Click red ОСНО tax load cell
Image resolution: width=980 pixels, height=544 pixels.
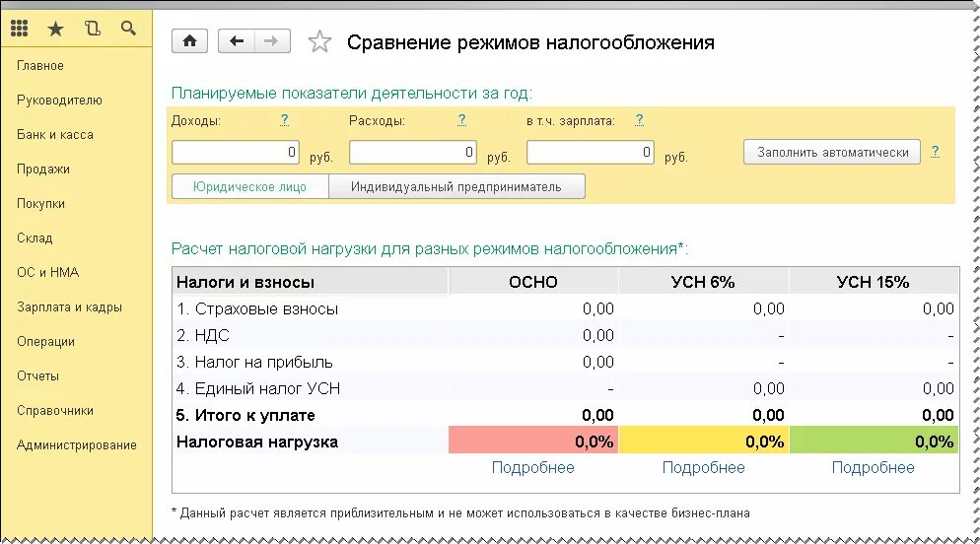coord(533,441)
